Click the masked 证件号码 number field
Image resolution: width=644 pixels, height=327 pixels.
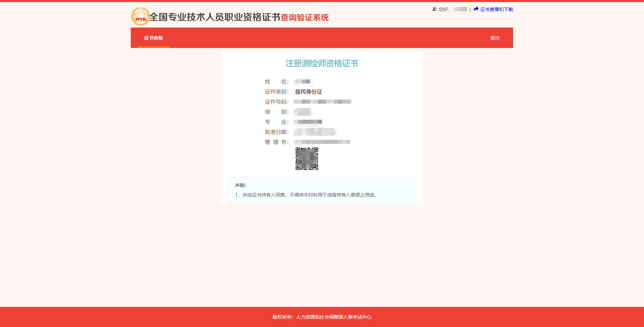[323, 102]
